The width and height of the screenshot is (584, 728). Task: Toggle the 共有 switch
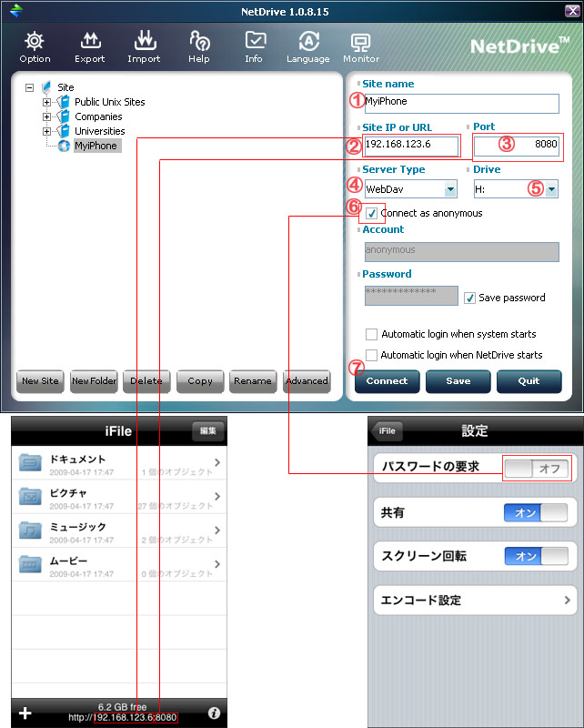[536, 512]
